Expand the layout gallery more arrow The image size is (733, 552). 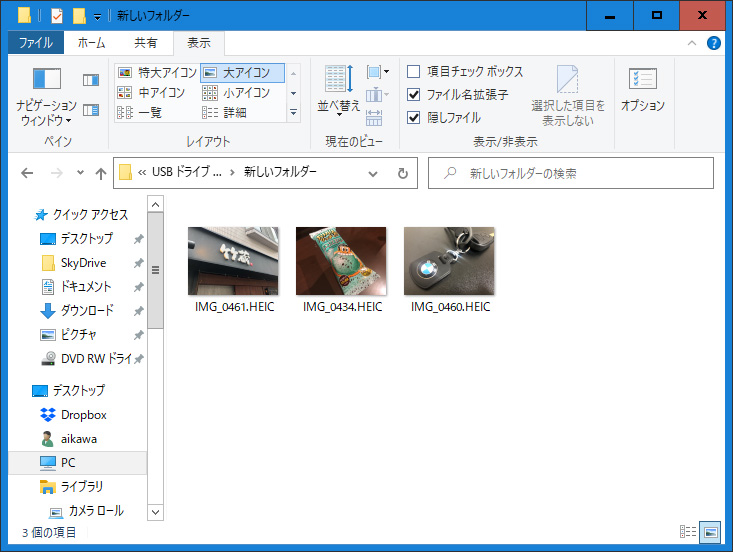pyautogui.click(x=293, y=113)
